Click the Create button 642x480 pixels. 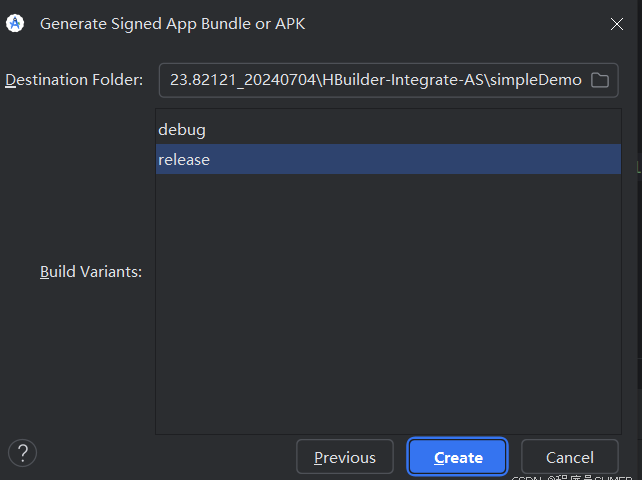[x=458, y=457]
